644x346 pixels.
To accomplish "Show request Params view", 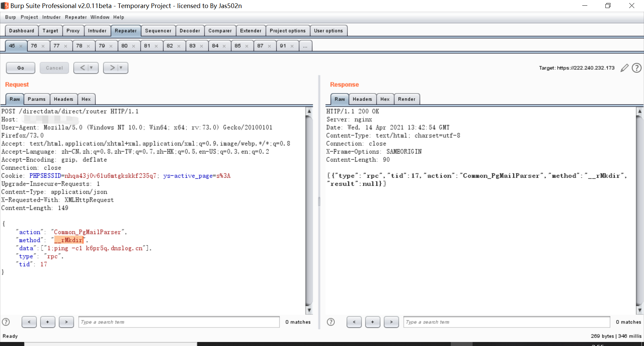I will (x=37, y=99).
